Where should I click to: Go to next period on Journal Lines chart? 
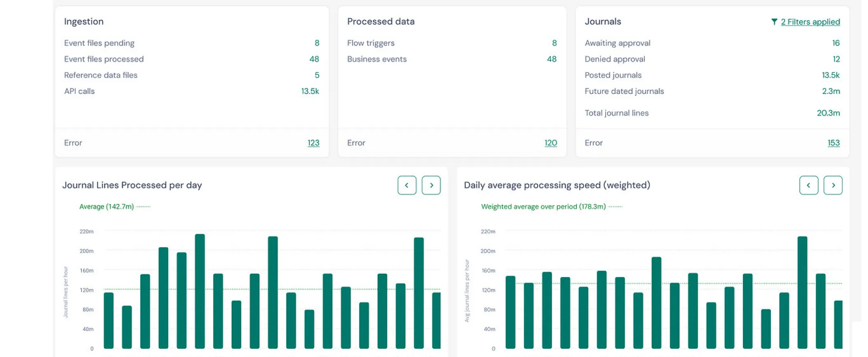(431, 185)
